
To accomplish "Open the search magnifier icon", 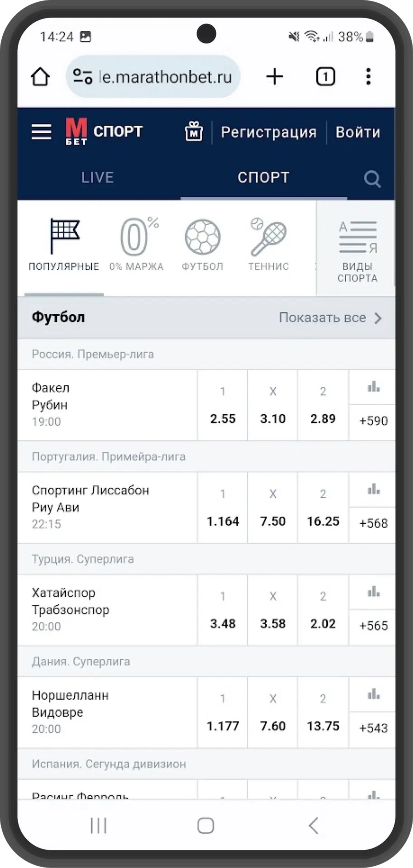I will pyautogui.click(x=372, y=179).
